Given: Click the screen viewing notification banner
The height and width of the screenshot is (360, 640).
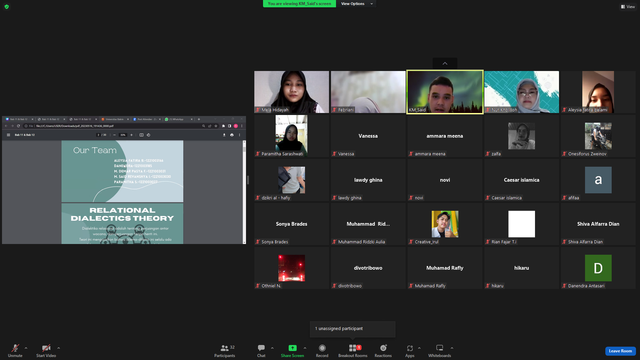Looking at the screenshot, I should (299, 4).
